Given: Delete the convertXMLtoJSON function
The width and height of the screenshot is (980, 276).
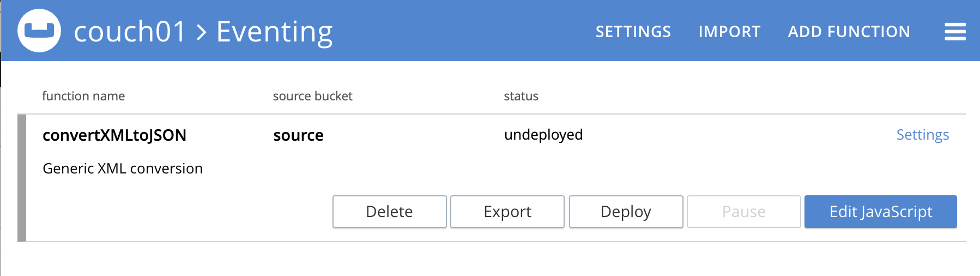Looking at the screenshot, I should pyautogui.click(x=389, y=212).
